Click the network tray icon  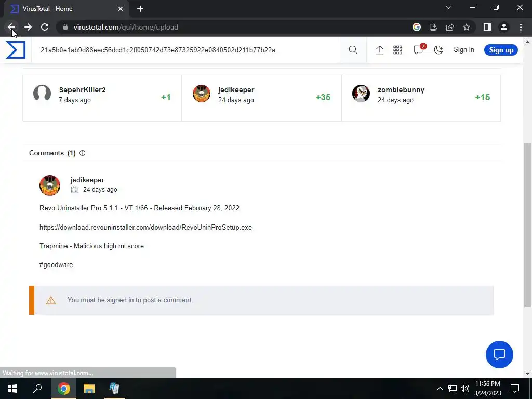453,389
